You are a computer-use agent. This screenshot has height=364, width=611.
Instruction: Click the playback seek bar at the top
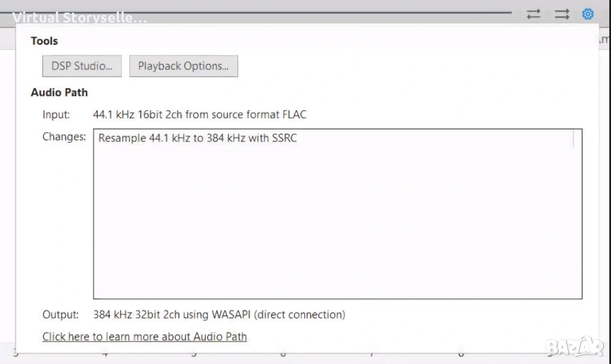328,12
